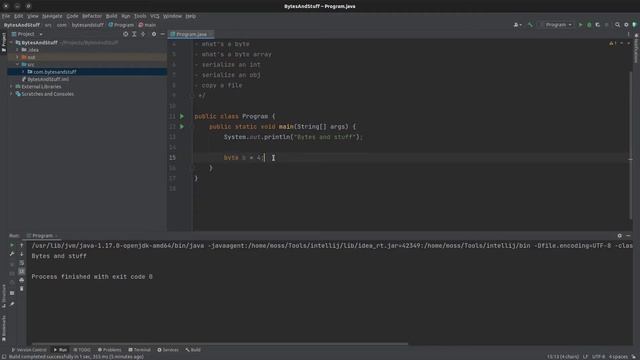
Task: Open the Project view selector dropdown
Action: coord(27,34)
